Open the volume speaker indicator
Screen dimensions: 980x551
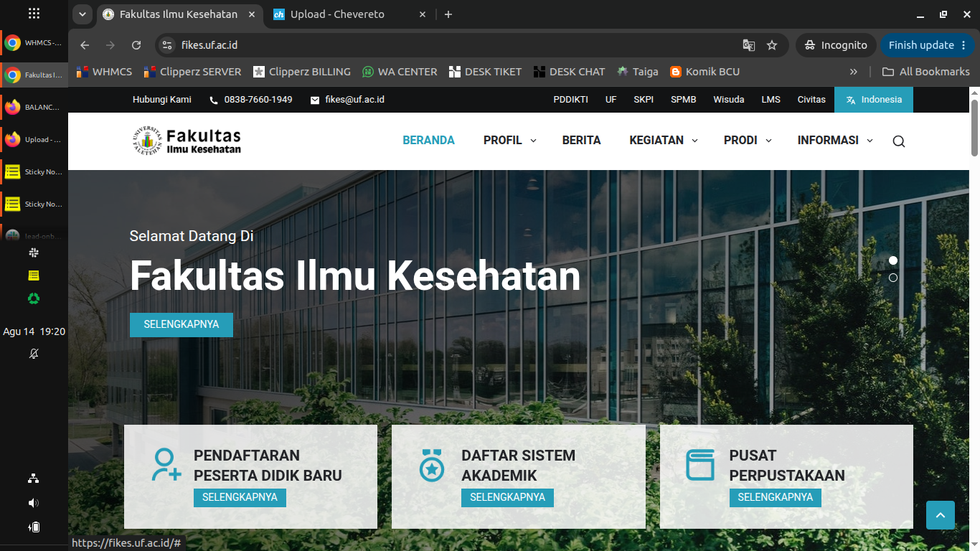(34, 503)
